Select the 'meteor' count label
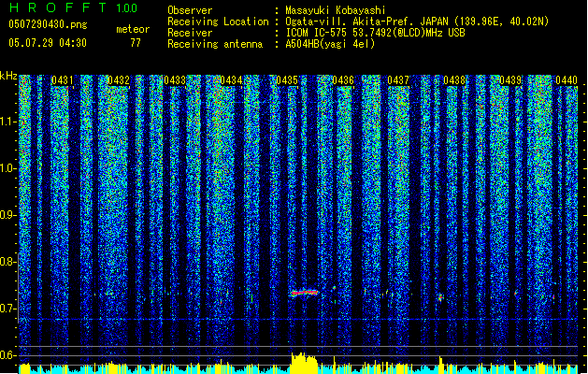This screenshot has height=374, width=588. click(133, 29)
